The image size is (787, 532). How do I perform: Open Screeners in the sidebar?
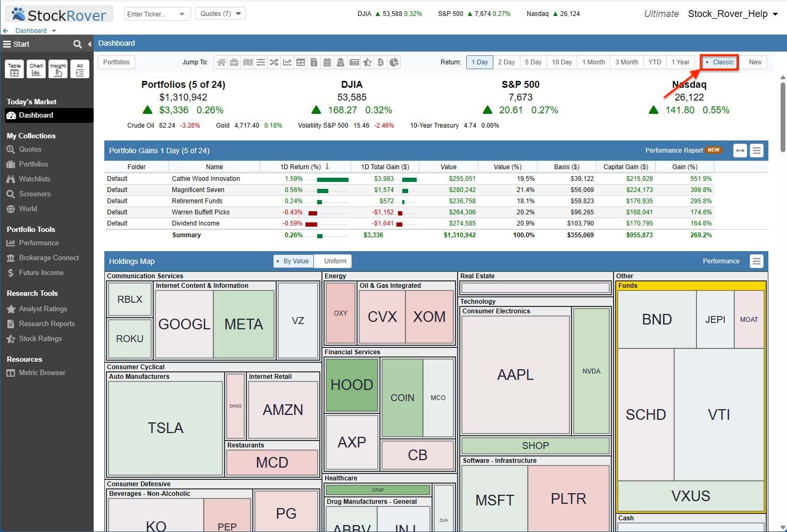click(x=35, y=194)
